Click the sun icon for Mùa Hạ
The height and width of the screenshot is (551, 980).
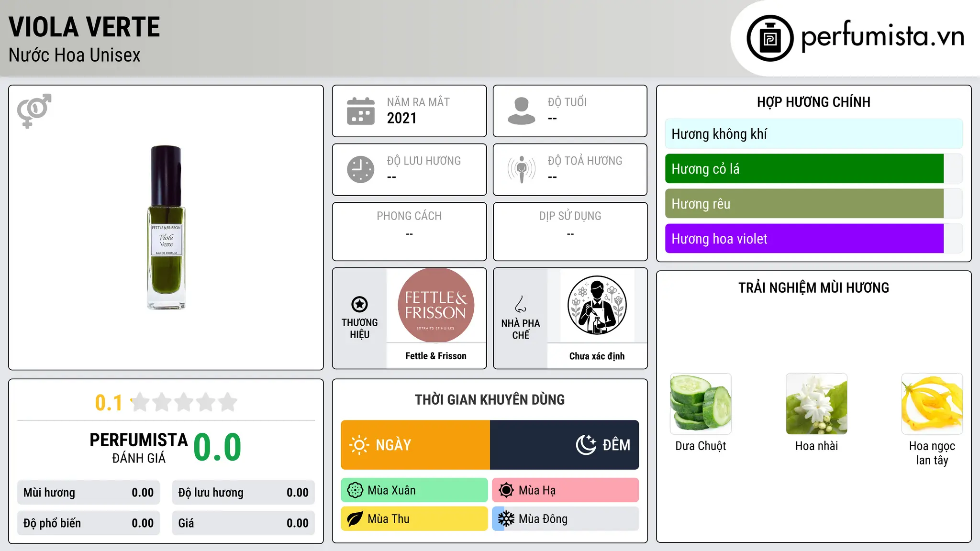click(506, 490)
